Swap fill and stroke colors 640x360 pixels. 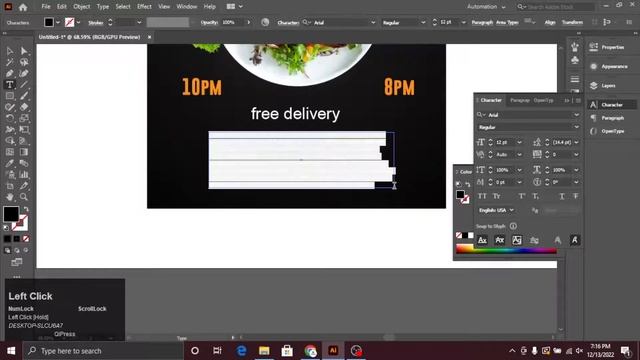26,209
